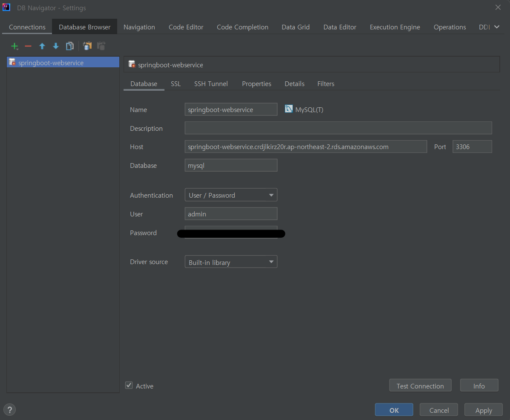Open the Code Editor tab
Viewport: 510px width, 420px height.
click(x=186, y=27)
